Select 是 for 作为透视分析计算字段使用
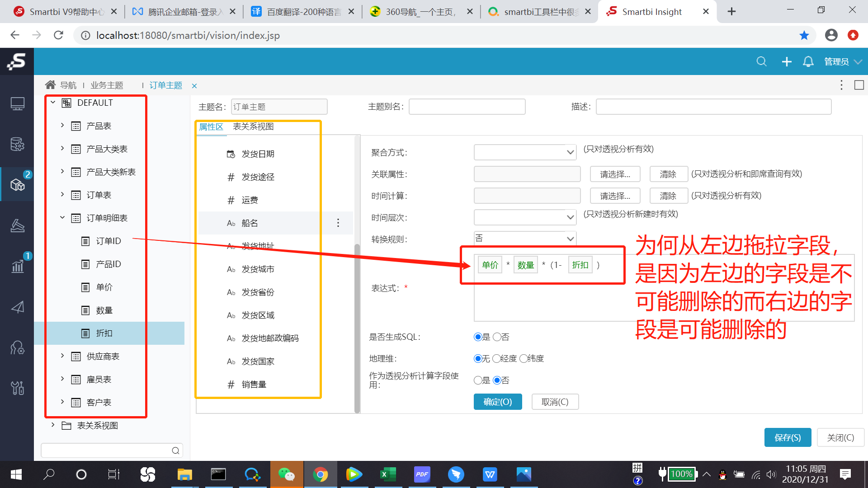868x488 pixels. (x=478, y=380)
